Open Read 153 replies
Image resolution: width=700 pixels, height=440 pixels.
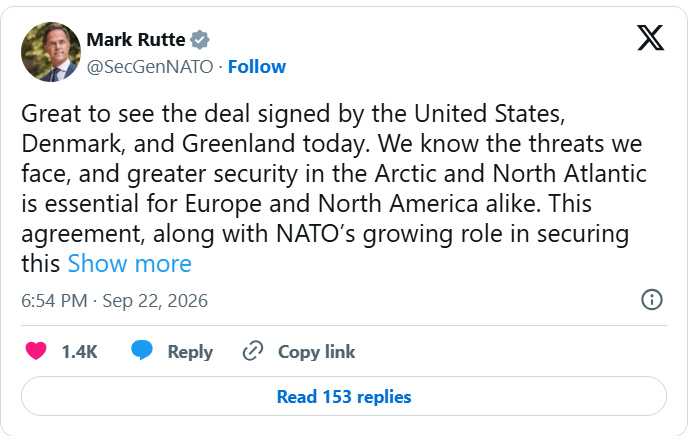(x=344, y=396)
